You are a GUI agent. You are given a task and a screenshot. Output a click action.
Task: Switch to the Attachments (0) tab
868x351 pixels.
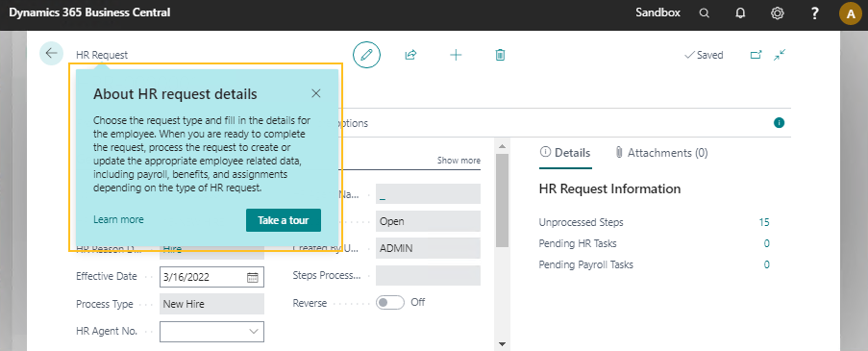661,153
